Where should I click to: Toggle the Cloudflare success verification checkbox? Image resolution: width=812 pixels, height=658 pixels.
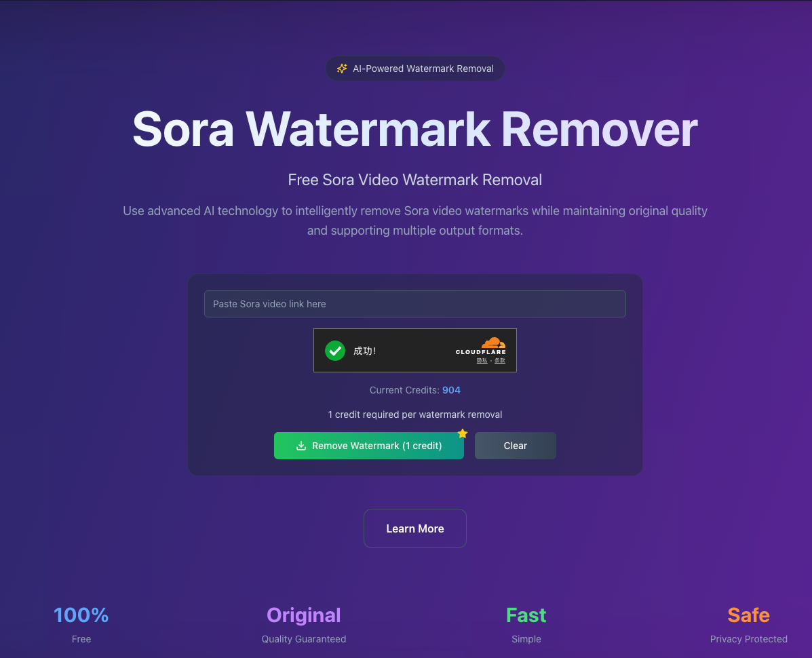click(x=335, y=351)
